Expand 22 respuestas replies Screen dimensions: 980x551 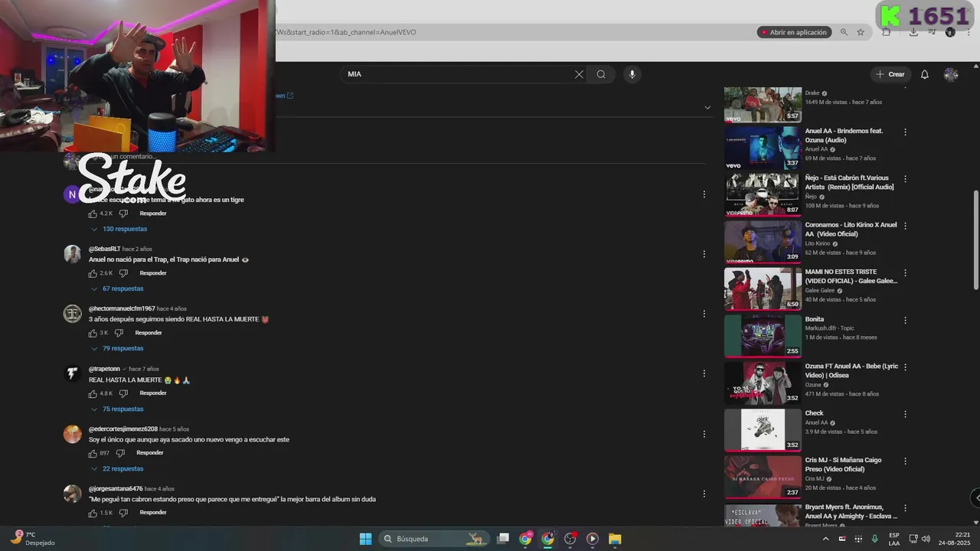[117, 468]
